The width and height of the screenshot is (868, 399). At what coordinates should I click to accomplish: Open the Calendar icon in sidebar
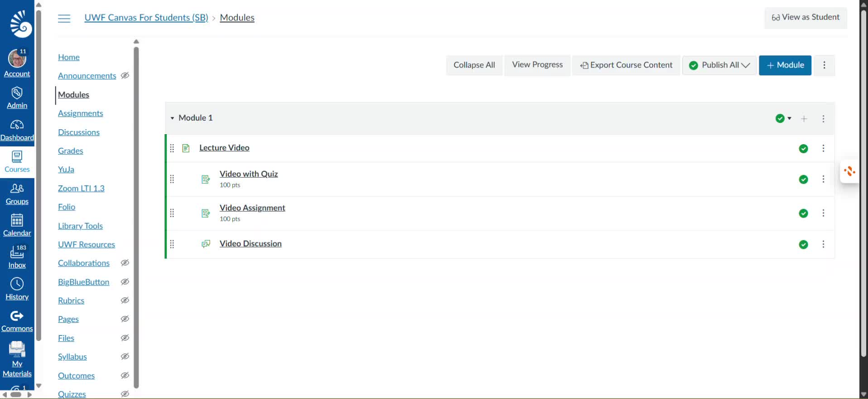coord(17,221)
